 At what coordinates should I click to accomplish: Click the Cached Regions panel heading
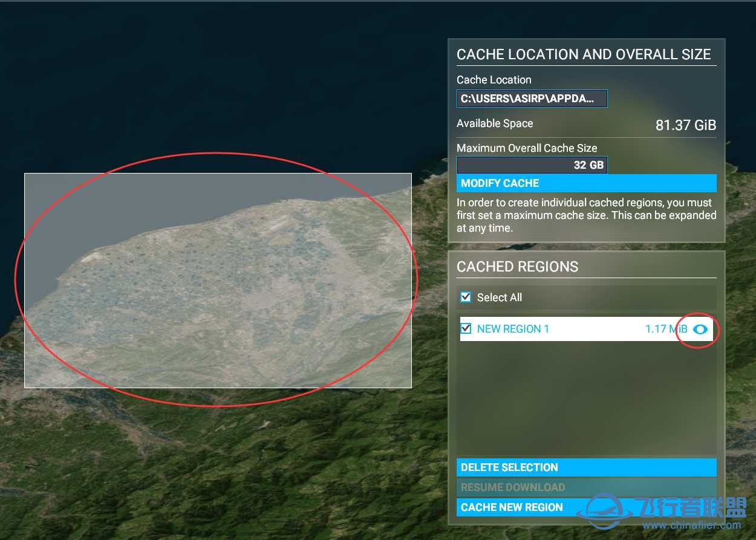tap(517, 267)
